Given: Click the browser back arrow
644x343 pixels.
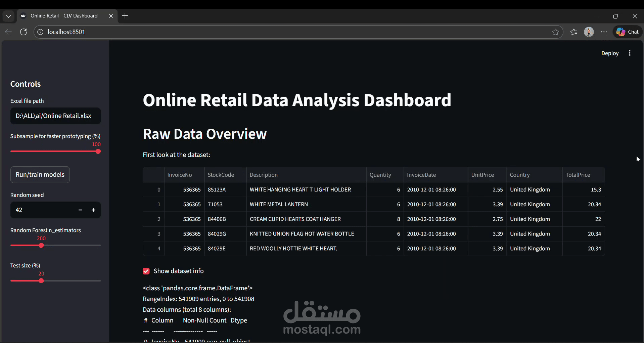Looking at the screenshot, I should point(8,32).
